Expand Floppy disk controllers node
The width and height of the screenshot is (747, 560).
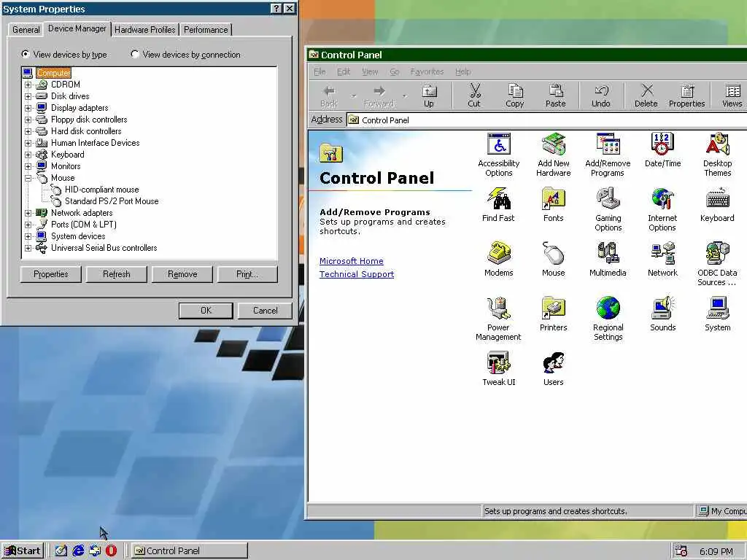[x=28, y=120]
